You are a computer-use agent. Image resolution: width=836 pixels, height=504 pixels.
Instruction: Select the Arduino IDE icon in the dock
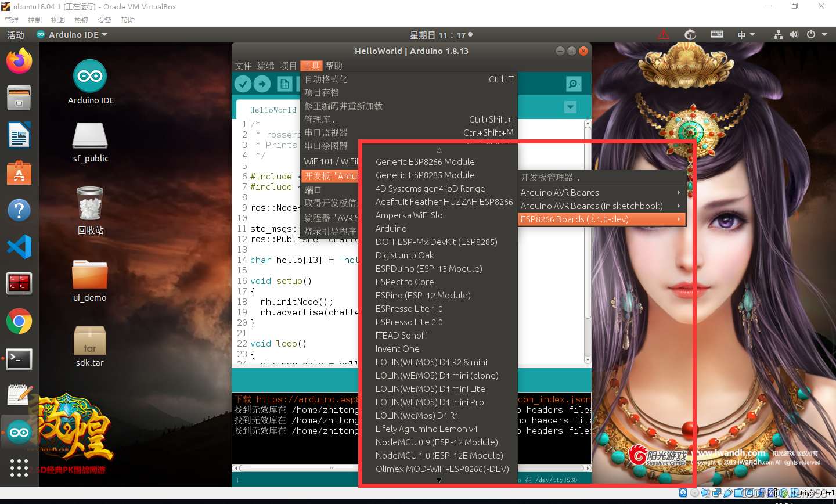click(19, 432)
